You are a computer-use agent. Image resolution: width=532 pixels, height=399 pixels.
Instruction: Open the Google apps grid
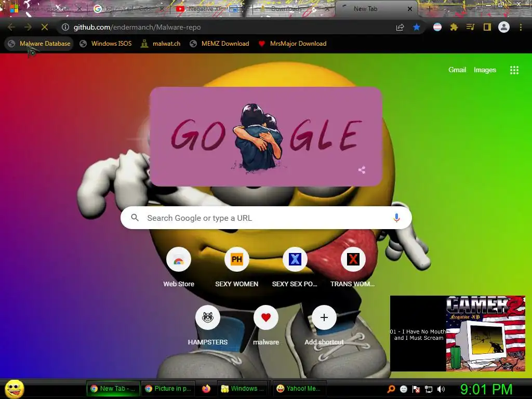pos(514,70)
